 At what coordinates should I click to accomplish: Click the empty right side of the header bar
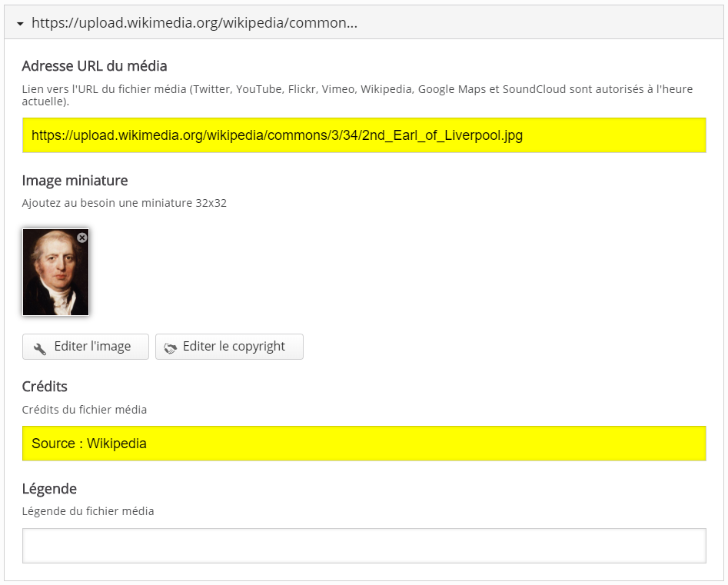(x=577, y=23)
